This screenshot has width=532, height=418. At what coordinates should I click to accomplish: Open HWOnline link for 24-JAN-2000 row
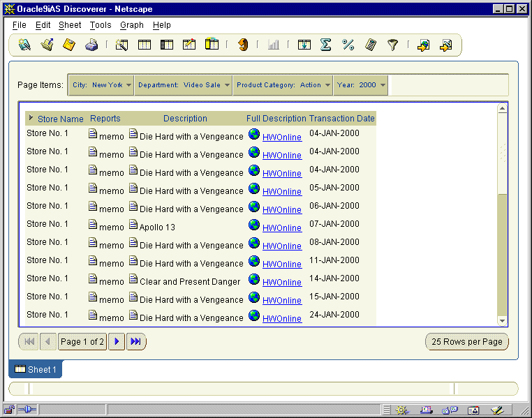click(x=282, y=318)
